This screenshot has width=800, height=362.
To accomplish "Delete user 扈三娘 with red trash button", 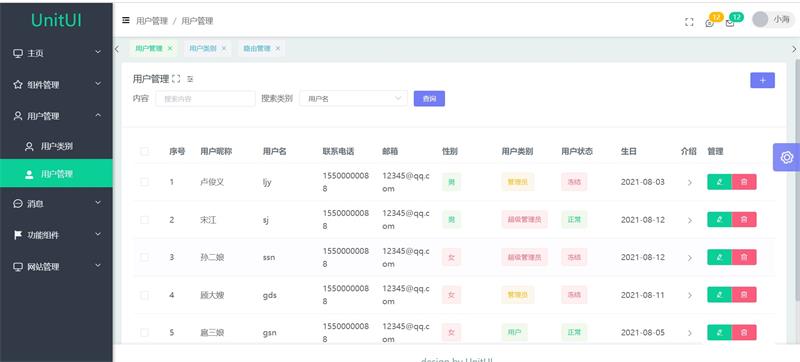I will 744,332.
